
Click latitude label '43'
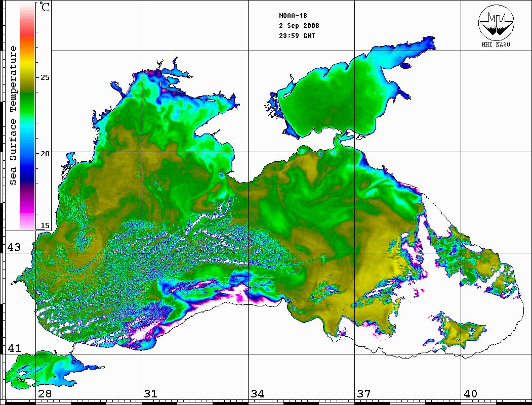coord(14,247)
